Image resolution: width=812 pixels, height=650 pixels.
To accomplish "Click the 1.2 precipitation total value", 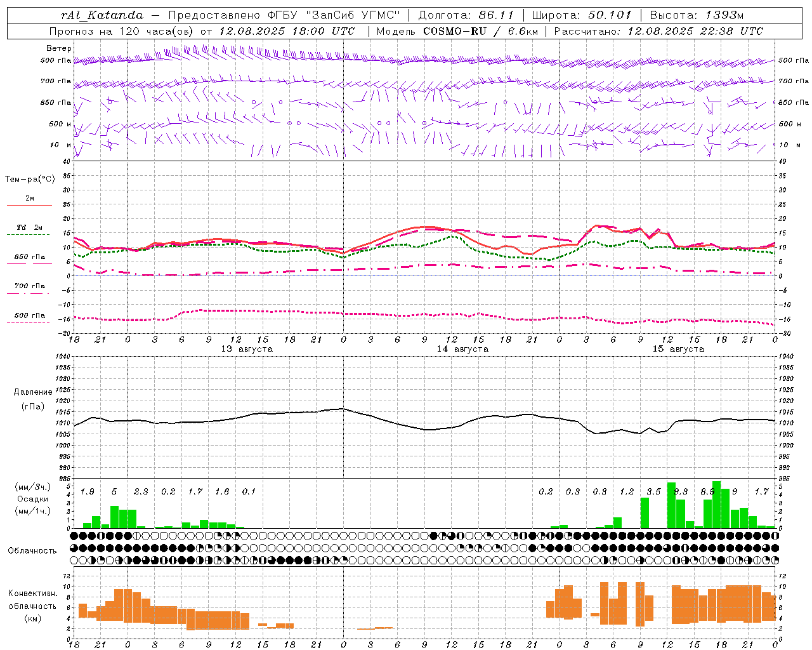I will tap(627, 491).
